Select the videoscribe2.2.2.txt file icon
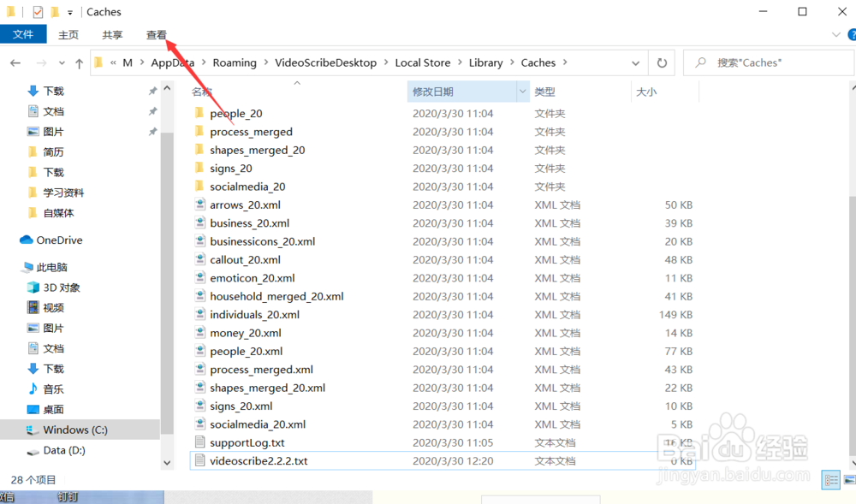Image resolution: width=856 pixels, height=504 pixels. tap(199, 460)
